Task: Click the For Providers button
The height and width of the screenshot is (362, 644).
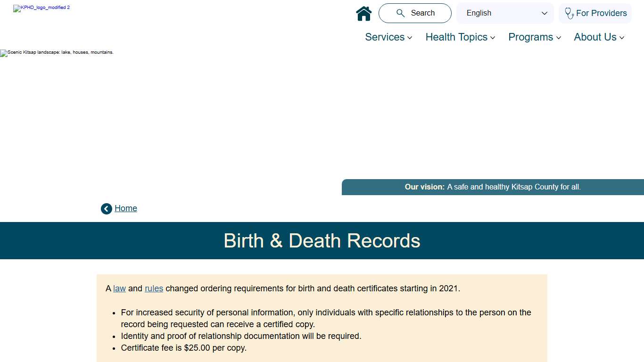Action: [x=595, y=13]
